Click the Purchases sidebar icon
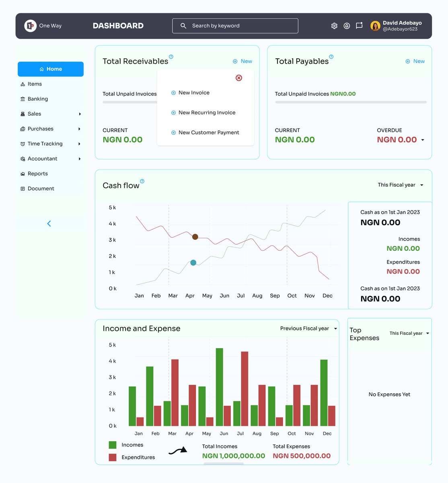 tap(23, 129)
